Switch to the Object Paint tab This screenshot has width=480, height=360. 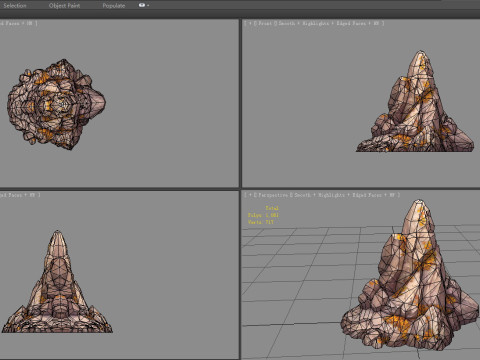(x=64, y=6)
